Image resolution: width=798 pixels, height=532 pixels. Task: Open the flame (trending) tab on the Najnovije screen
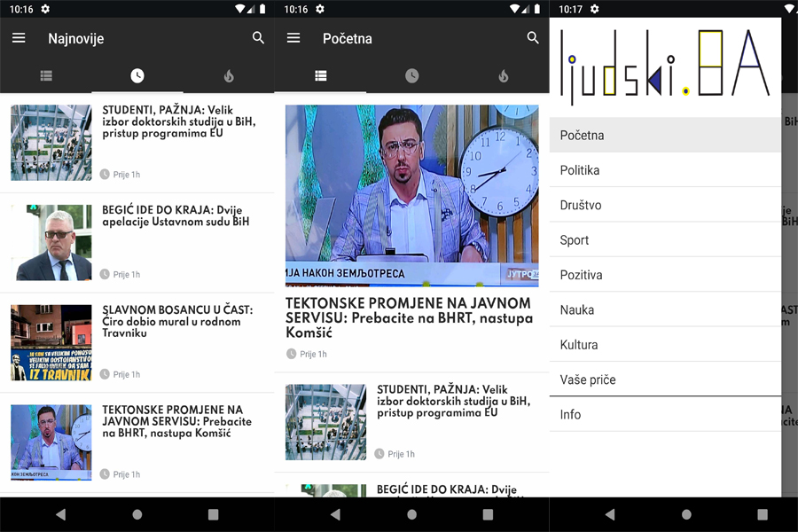tap(229, 76)
